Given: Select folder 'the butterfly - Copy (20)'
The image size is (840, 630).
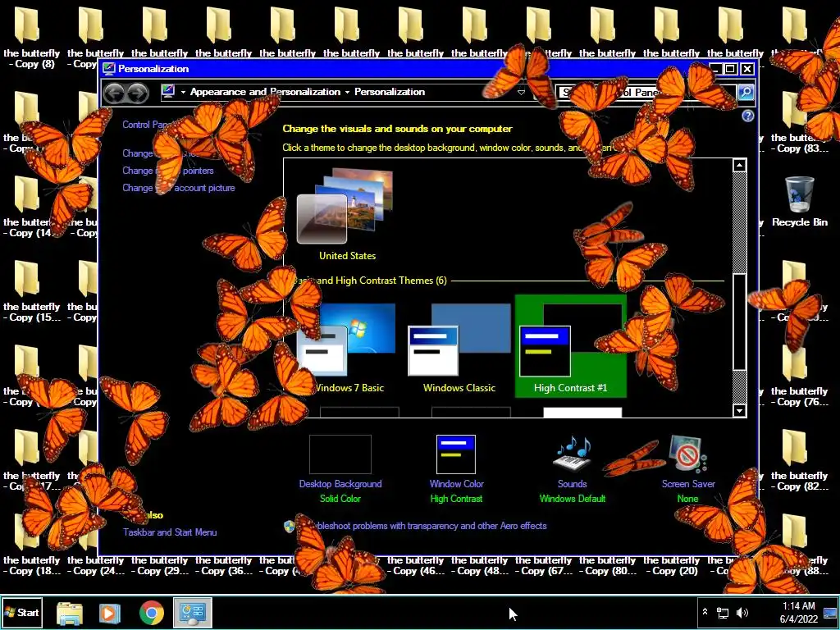Looking at the screenshot, I should [671, 565].
